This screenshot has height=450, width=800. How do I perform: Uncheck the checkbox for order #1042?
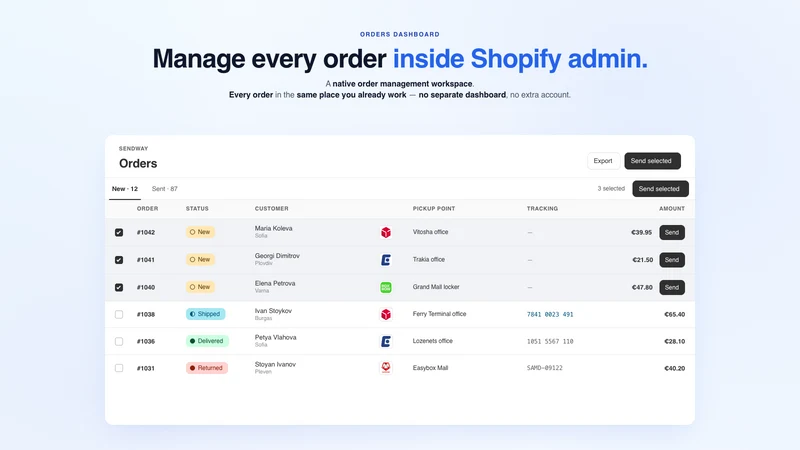119,232
